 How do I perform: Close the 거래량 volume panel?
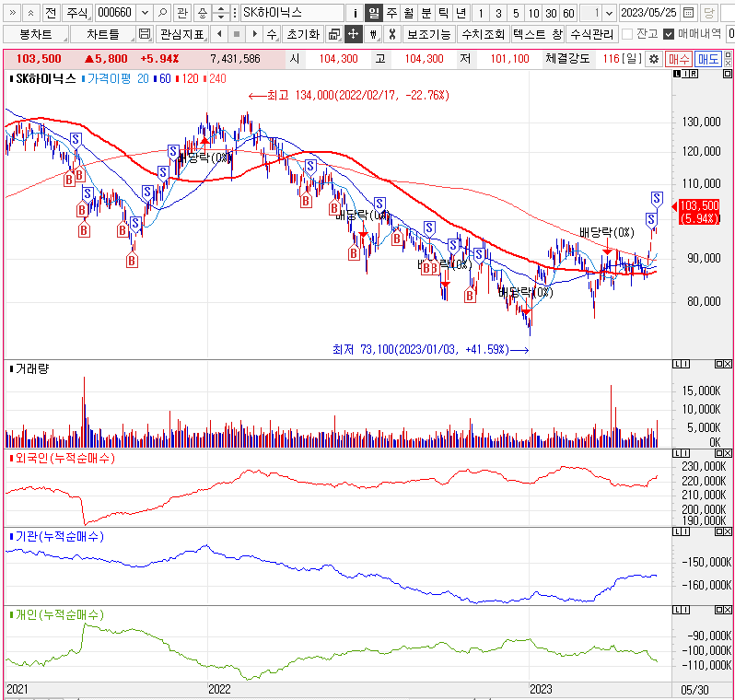(728, 364)
